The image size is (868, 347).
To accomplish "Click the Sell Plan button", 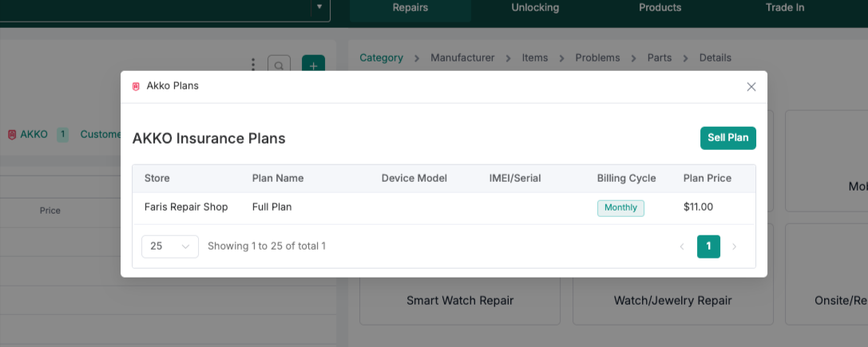I will pos(727,138).
